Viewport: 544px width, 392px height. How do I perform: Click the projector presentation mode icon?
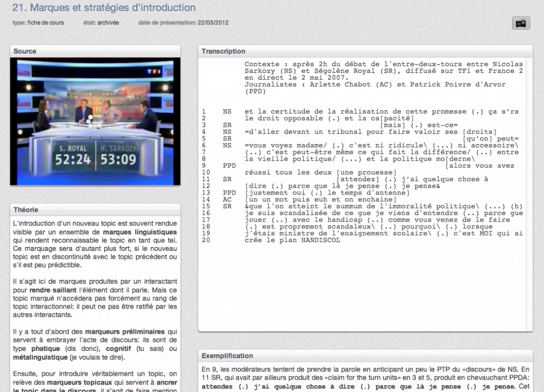point(521,24)
